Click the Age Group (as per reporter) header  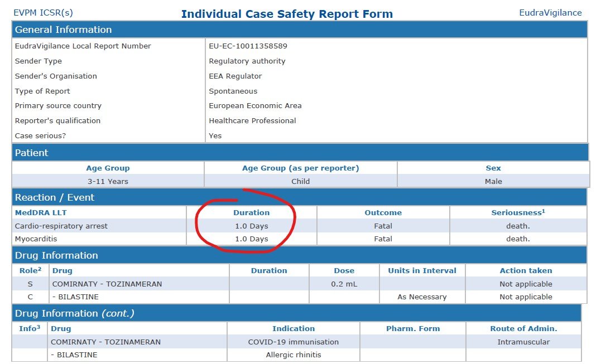300,168
